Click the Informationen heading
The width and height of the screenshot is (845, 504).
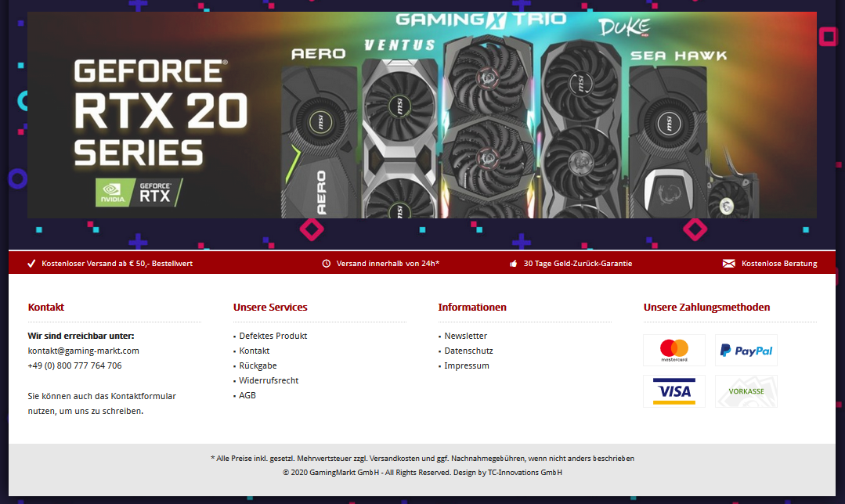[x=472, y=308]
